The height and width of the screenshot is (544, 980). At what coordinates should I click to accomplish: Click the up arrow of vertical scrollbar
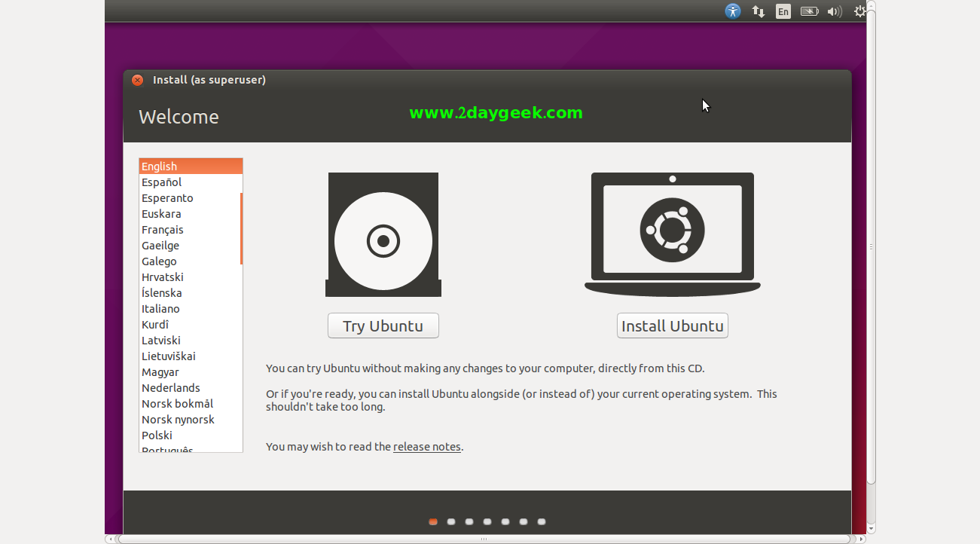(871, 4)
